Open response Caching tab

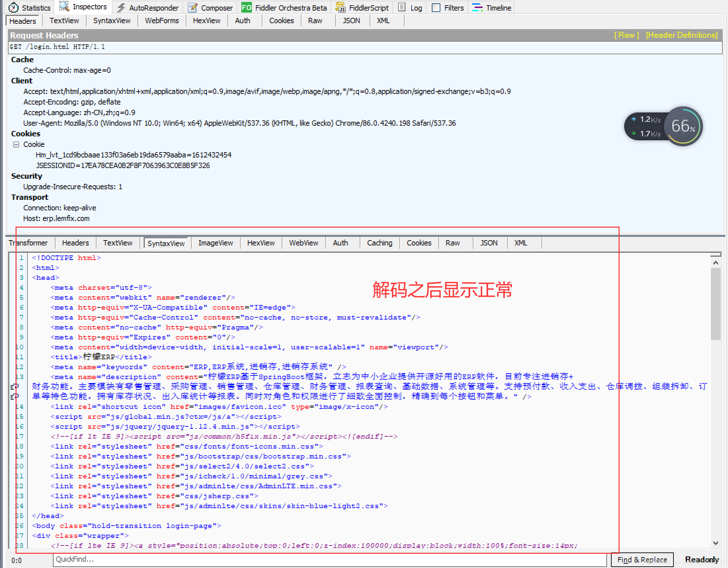click(x=380, y=243)
